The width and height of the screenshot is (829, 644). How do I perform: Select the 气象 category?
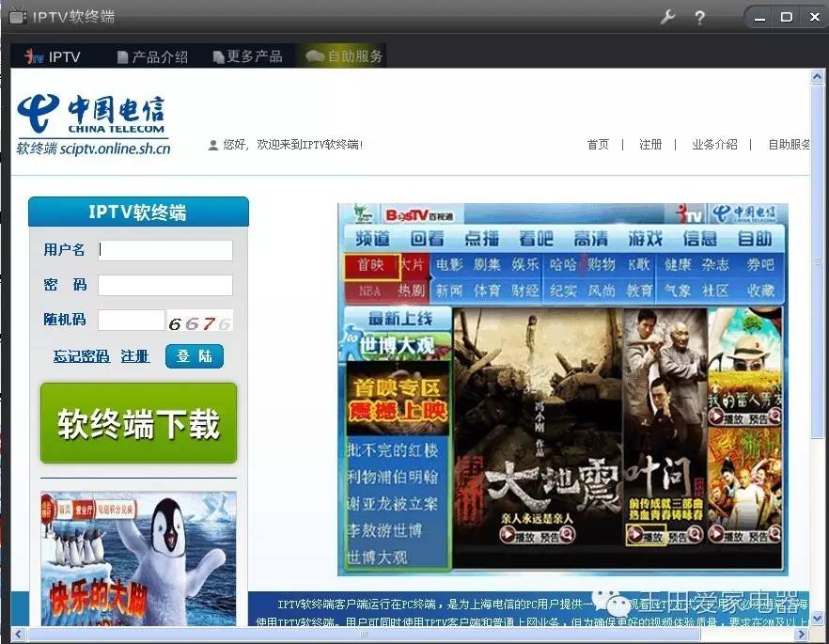click(678, 291)
